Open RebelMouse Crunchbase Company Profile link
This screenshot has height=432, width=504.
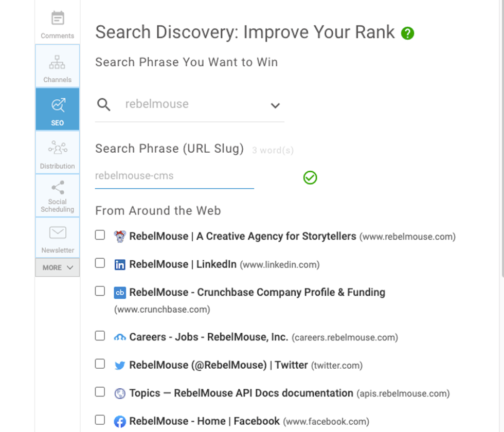(x=257, y=292)
